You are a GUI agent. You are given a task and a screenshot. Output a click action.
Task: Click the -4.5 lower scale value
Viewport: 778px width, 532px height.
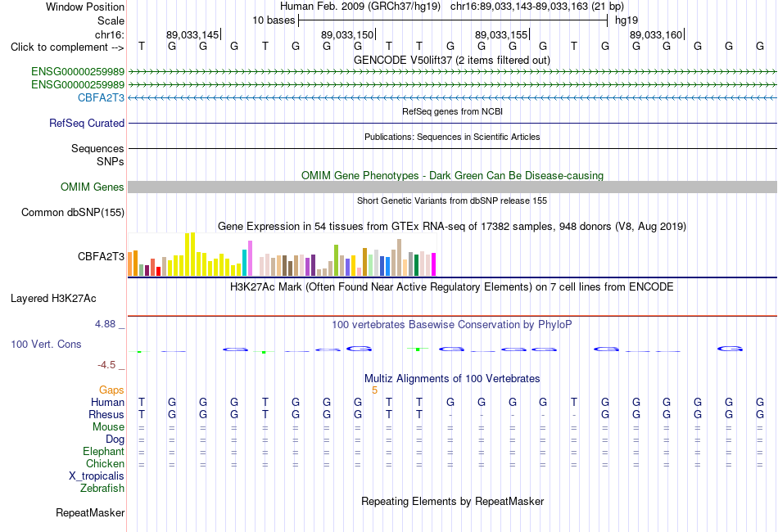pos(106,365)
